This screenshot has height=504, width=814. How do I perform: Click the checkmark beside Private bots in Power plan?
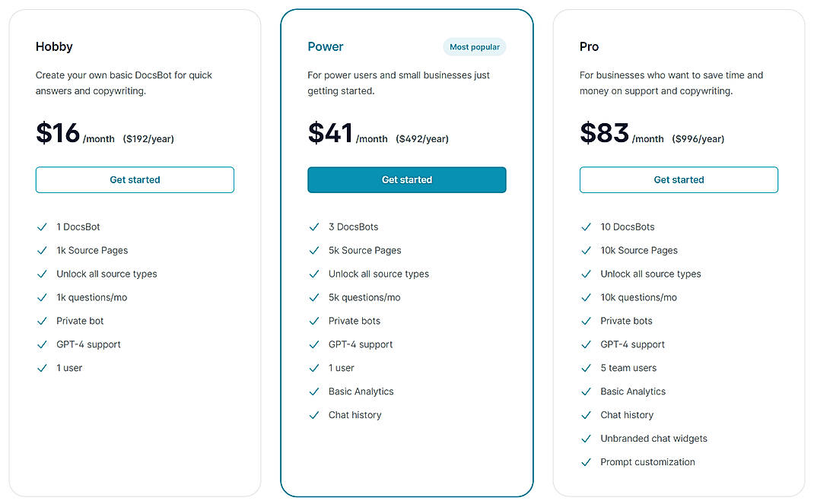[x=315, y=321]
